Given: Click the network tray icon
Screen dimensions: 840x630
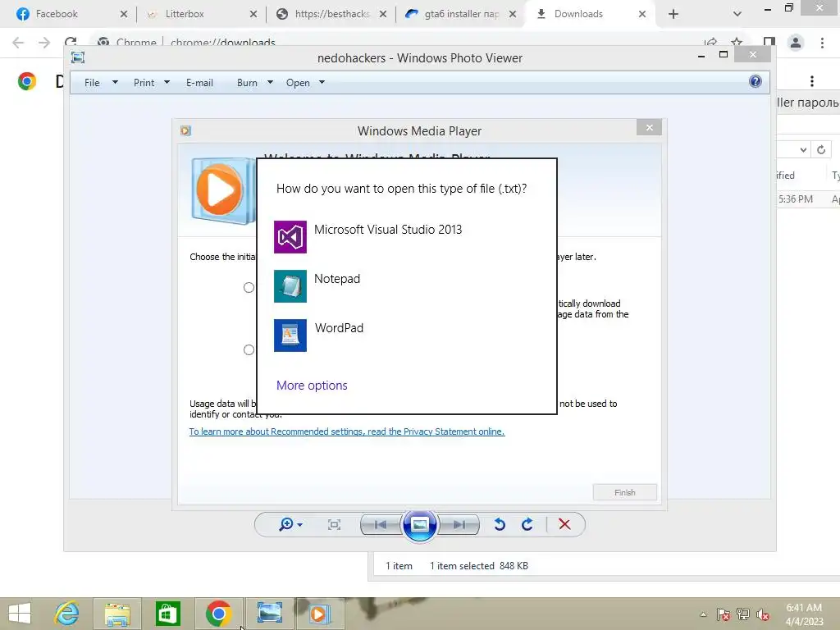Looking at the screenshot, I should pos(743,614).
